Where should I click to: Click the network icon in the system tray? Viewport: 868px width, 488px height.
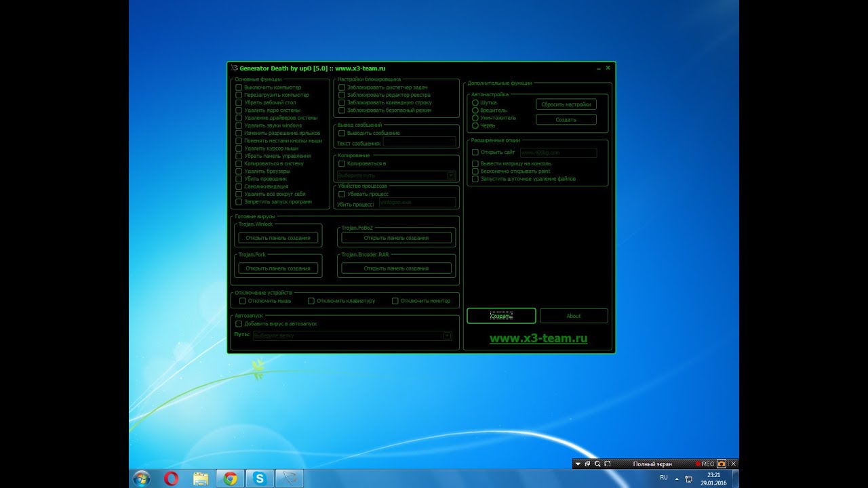[x=689, y=479]
